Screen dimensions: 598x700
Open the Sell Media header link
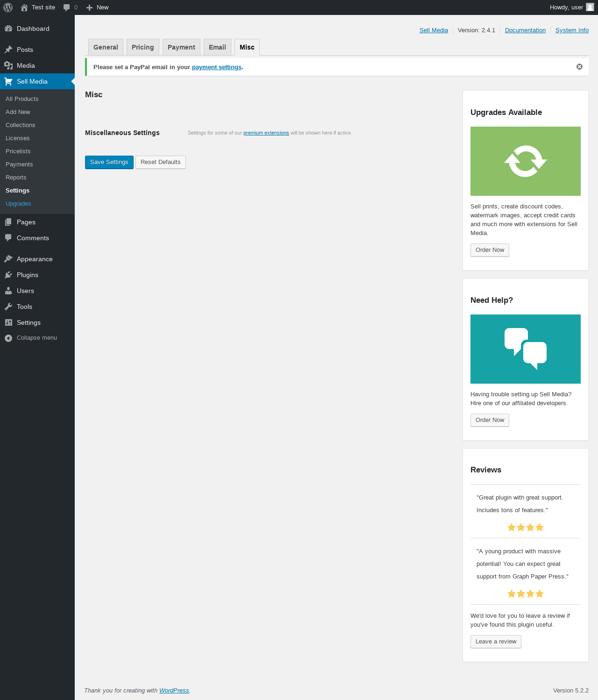pyautogui.click(x=434, y=30)
